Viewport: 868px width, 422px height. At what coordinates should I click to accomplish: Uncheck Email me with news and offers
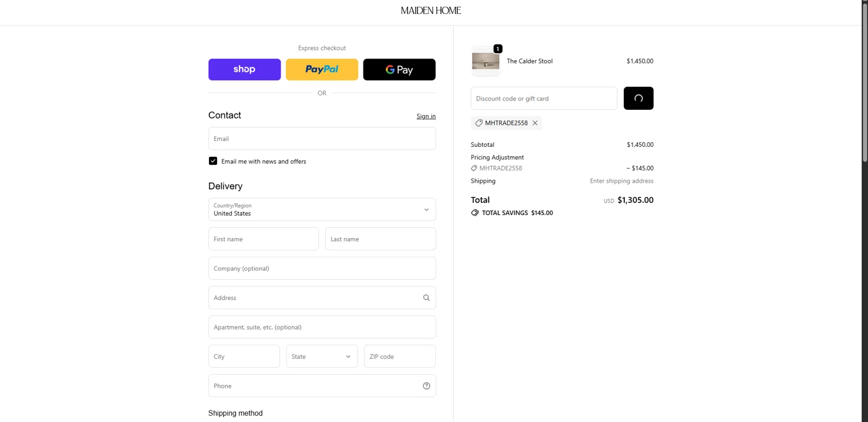point(213,161)
